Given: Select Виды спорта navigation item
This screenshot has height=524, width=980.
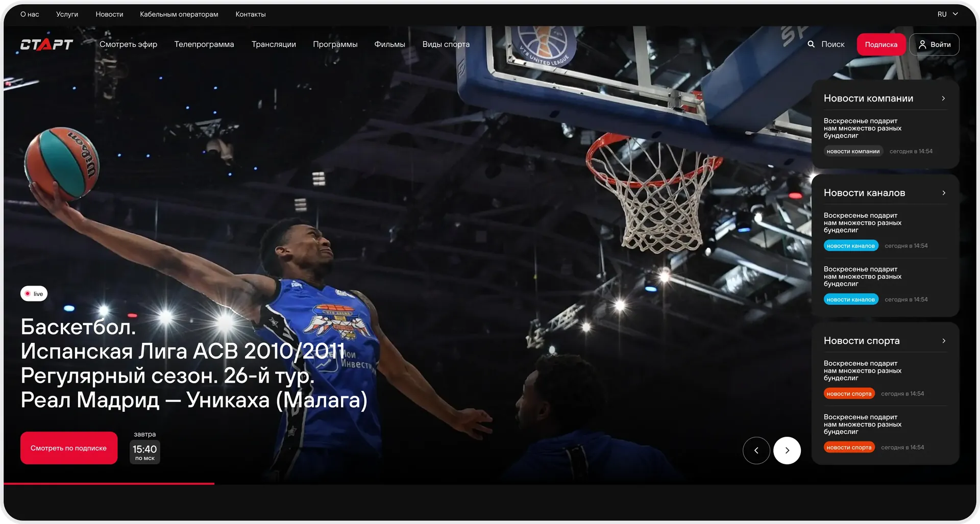Looking at the screenshot, I should 446,44.
